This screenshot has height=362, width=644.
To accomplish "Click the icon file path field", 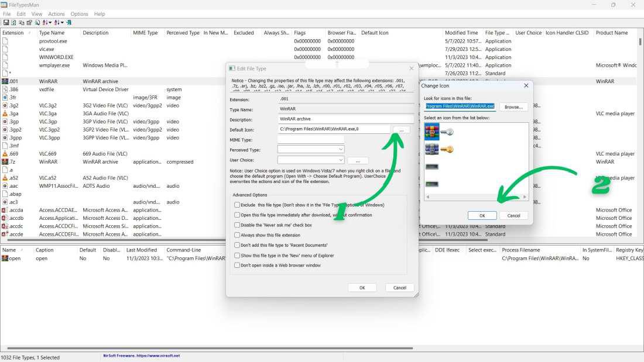I will 460,106.
